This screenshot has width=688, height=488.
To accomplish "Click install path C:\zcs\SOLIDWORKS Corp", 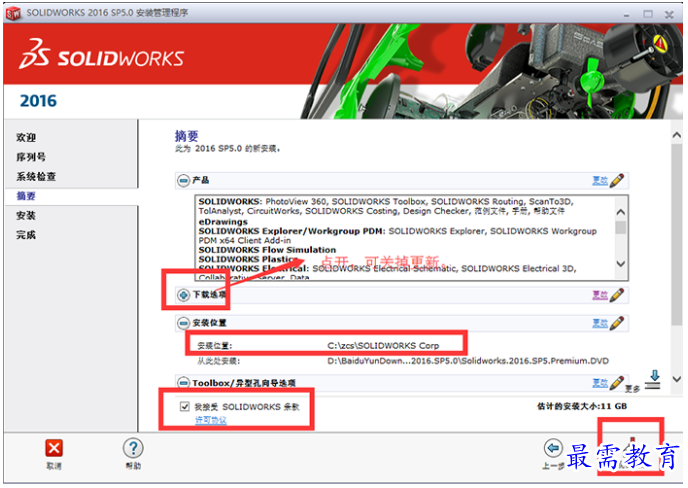I will click(x=383, y=345).
